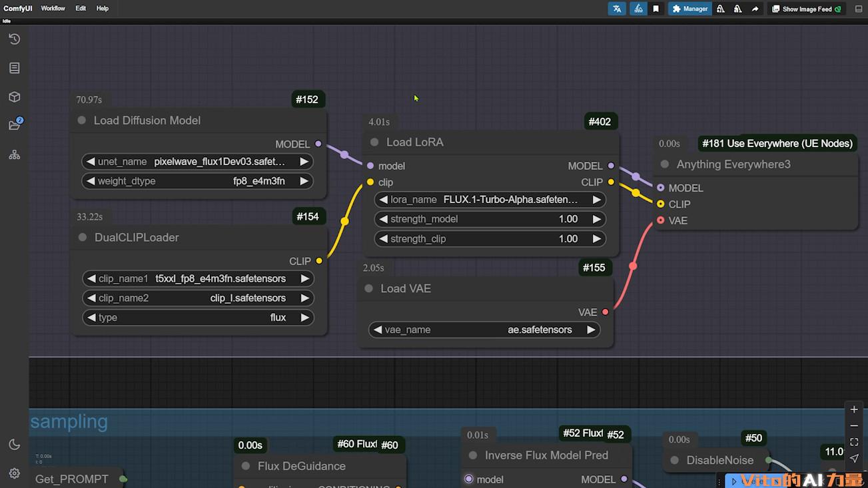This screenshot has height=488, width=868.
Task: Open the vae_name ae.safetensors dropdown
Action: coord(484,330)
